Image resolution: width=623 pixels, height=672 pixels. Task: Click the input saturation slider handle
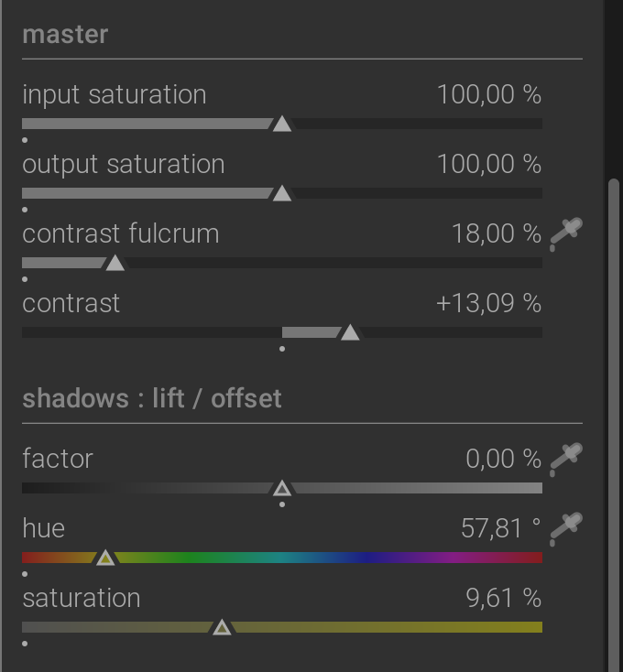282,124
